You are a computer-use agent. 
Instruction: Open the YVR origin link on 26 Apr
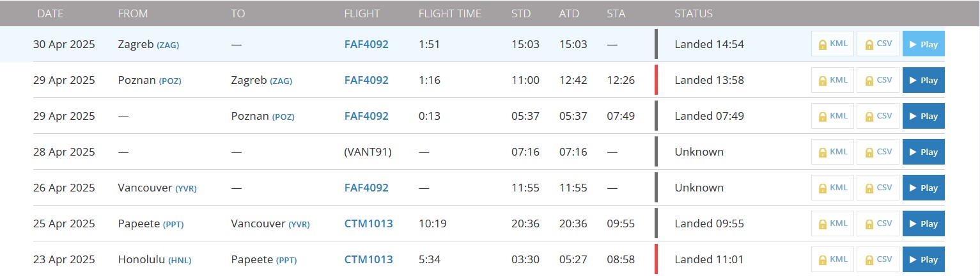click(x=186, y=188)
